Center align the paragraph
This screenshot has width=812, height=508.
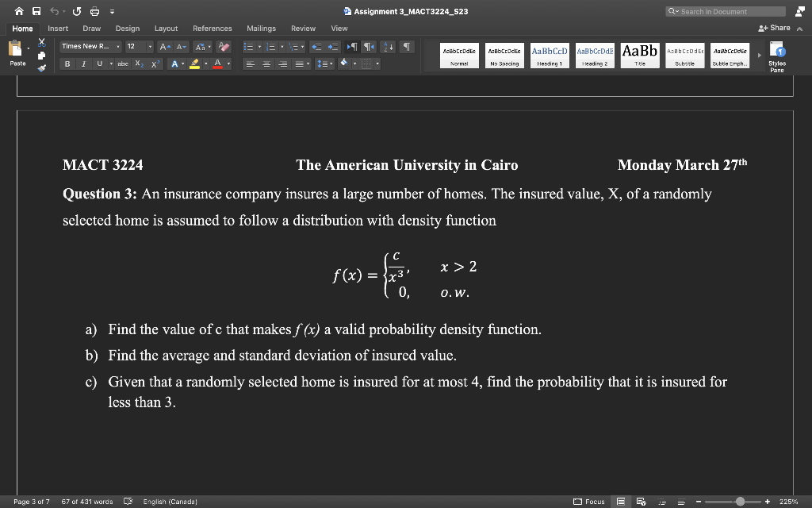point(265,63)
